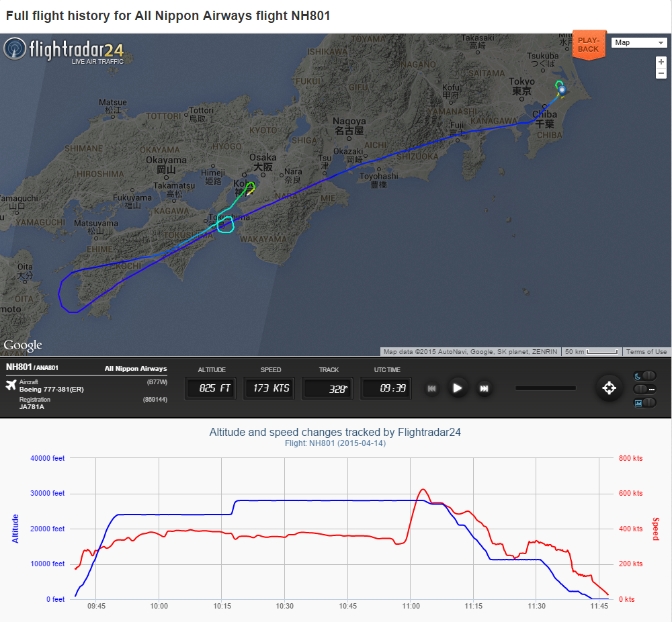Select the UTC TIME value 09:39
Screen dimensions: 672x622
[x=386, y=388]
